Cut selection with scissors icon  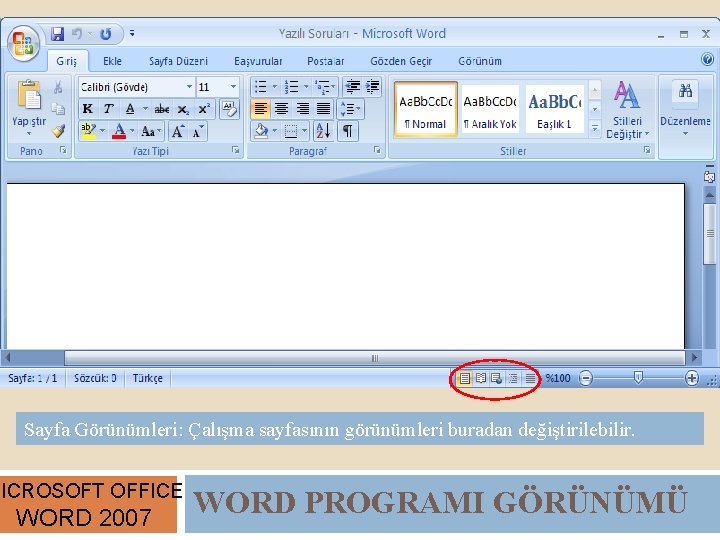58,87
